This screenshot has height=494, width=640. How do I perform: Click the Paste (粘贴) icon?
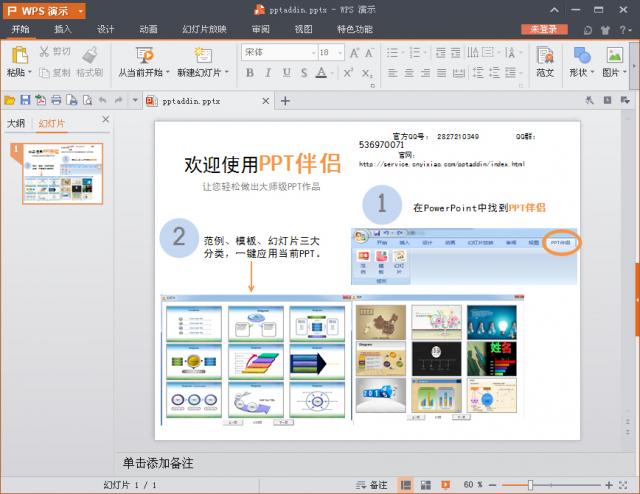[18, 55]
